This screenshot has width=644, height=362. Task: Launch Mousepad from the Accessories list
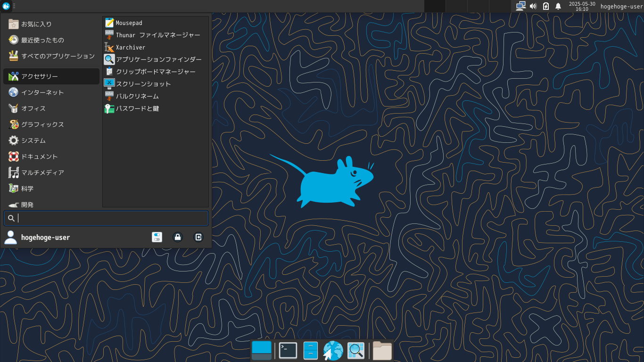pyautogui.click(x=156, y=23)
